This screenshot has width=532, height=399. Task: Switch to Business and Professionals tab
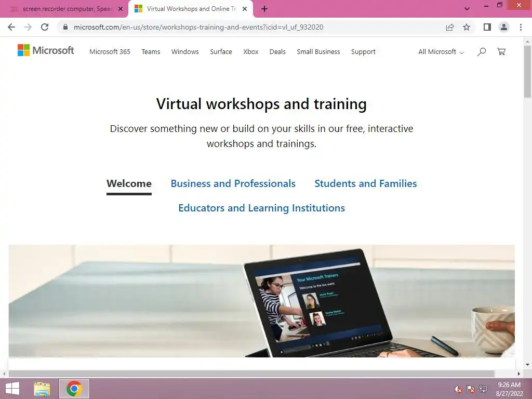(x=233, y=183)
